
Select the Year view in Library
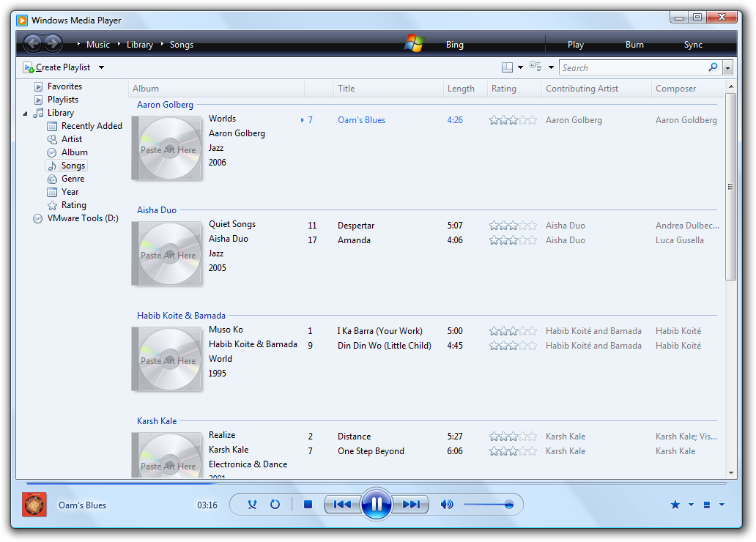pyautogui.click(x=70, y=191)
